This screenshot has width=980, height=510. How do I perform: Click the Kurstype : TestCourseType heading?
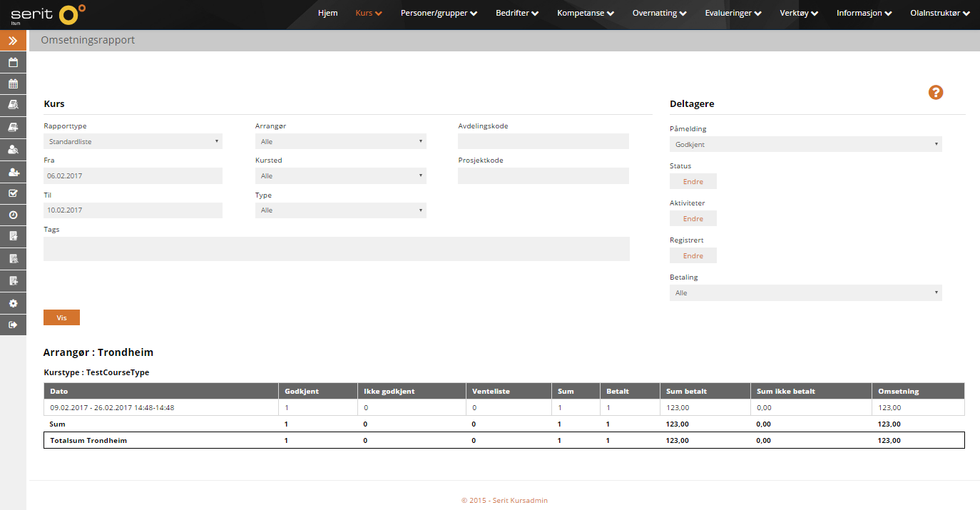(x=96, y=372)
